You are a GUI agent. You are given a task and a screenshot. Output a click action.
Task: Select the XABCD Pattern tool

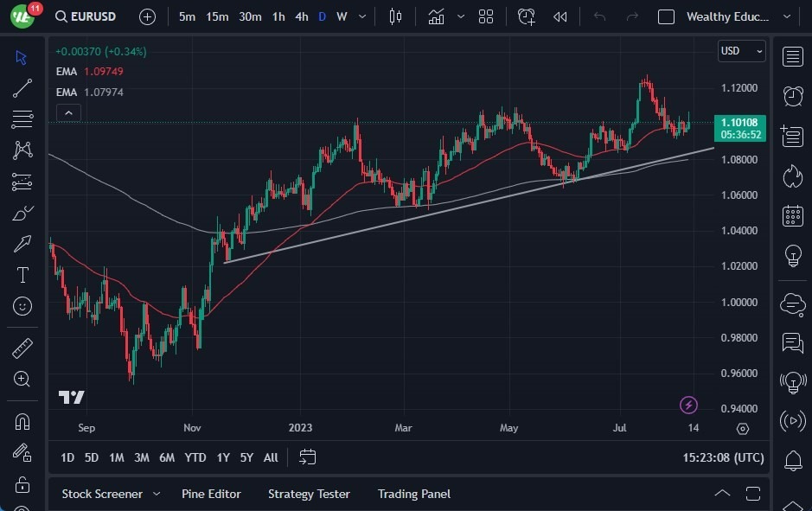22,150
